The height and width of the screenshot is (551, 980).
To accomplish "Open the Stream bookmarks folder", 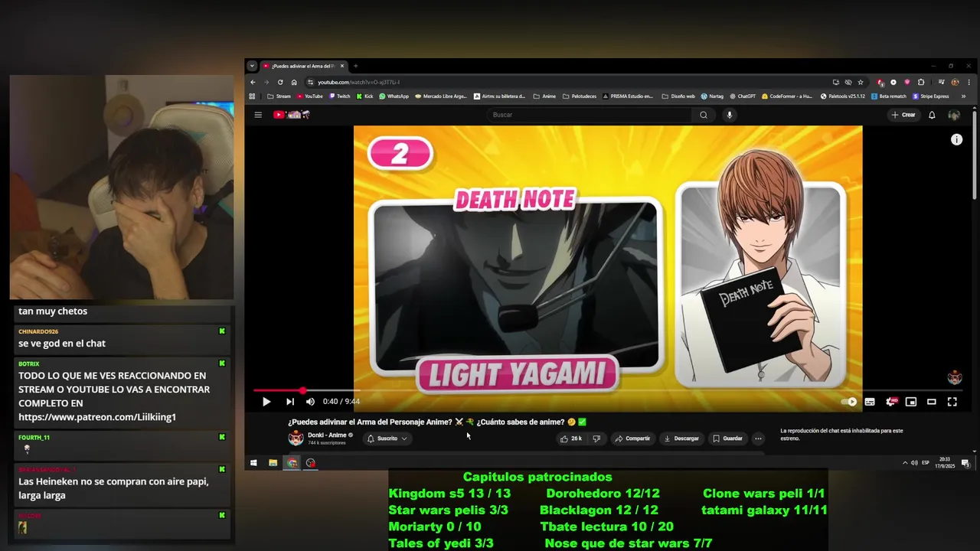I will pyautogui.click(x=279, y=96).
